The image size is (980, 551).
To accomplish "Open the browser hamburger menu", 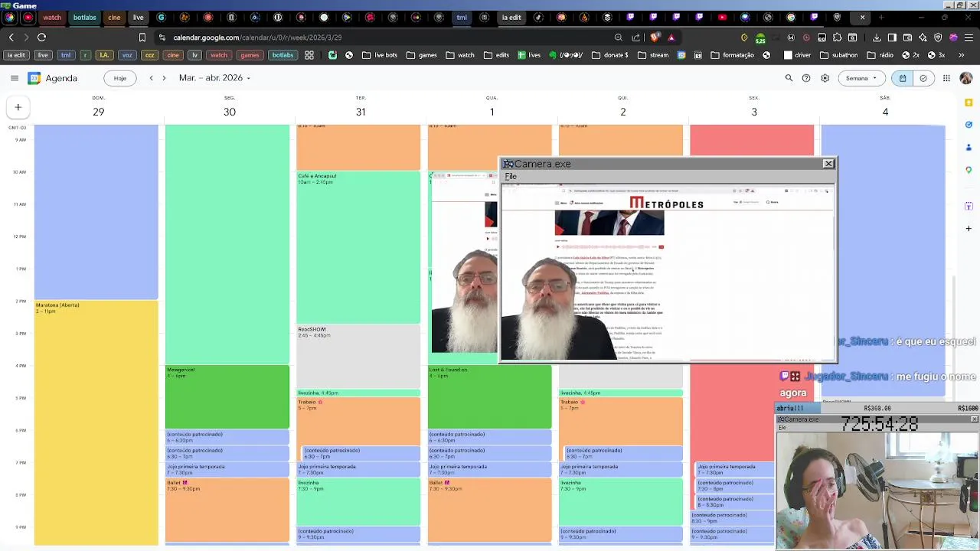I will click(969, 37).
